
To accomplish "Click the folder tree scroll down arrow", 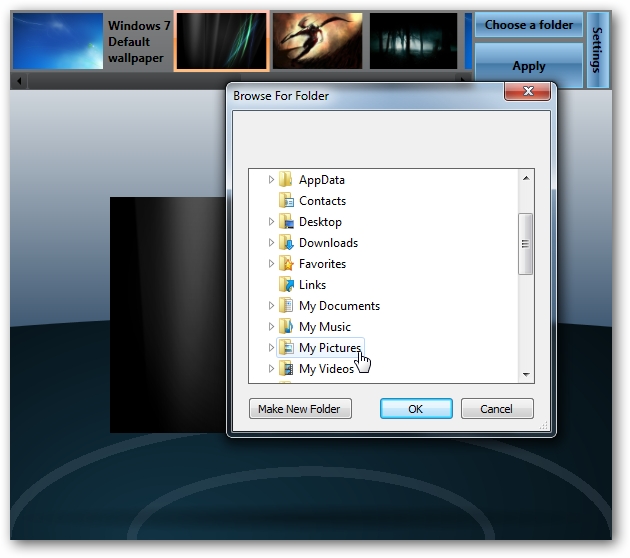I will (526, 374).
